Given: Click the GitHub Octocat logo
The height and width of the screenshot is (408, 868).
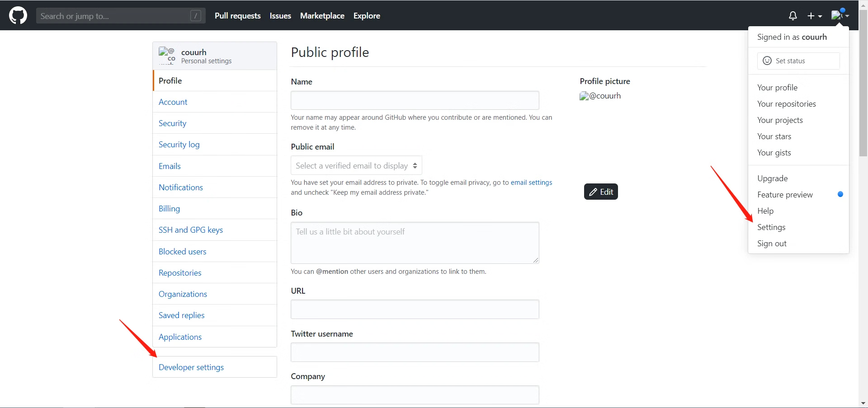Looking at the screenshot, I should coord(18,15).
